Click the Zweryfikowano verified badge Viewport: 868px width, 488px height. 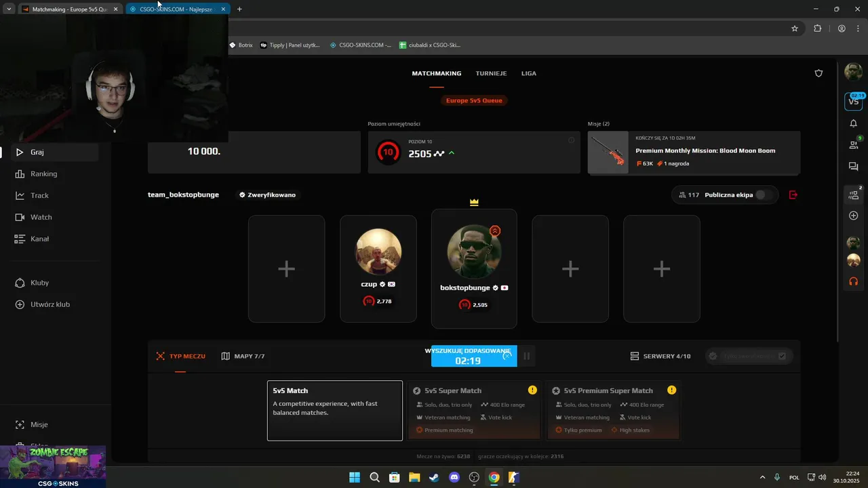tap(267, 195)
